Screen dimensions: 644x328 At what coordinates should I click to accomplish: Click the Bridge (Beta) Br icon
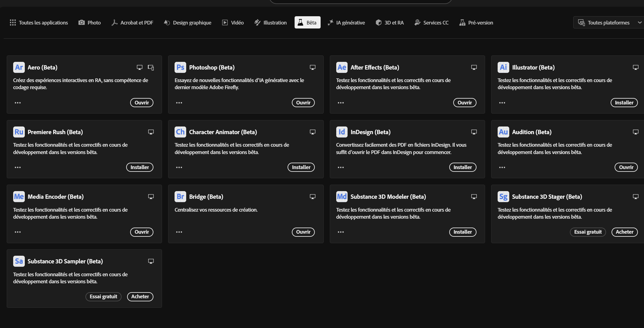pos(180,197)
